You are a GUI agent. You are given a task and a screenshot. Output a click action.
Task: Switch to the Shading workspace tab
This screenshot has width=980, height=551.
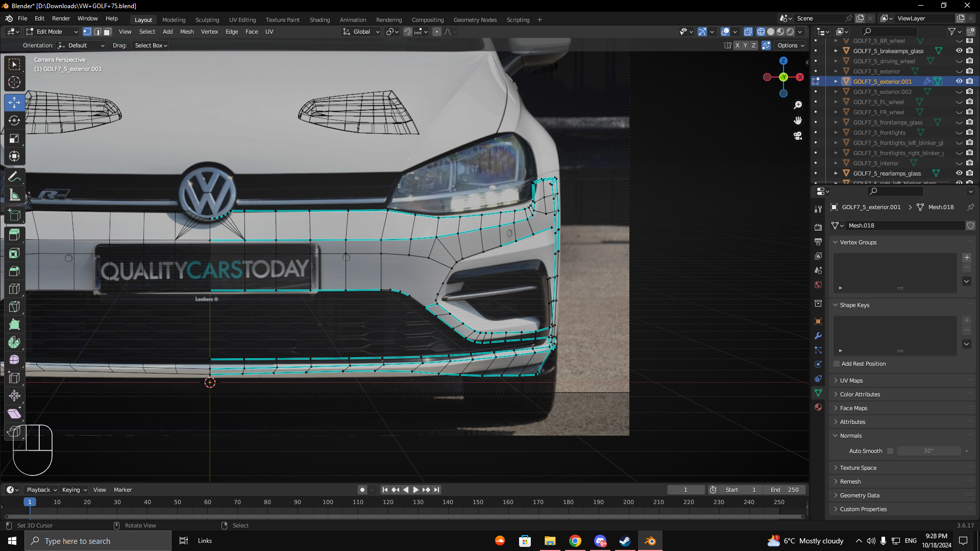[x=320, y=20]
